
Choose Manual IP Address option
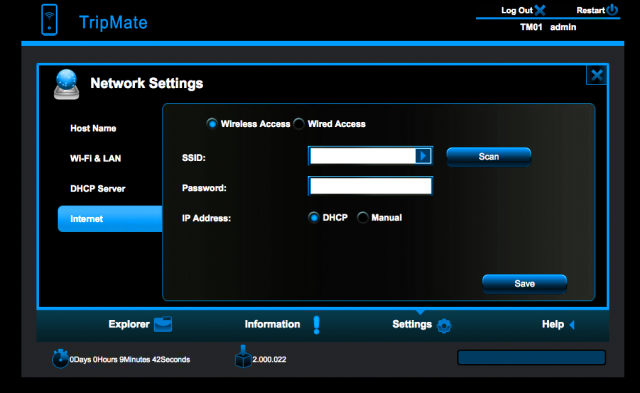(x=362, y=218)
